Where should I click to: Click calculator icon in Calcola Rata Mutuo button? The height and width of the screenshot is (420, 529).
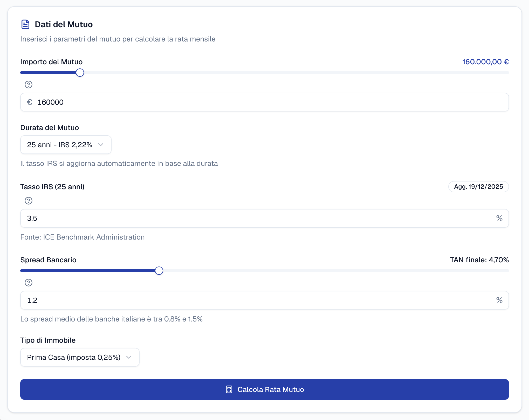[229, 389]
